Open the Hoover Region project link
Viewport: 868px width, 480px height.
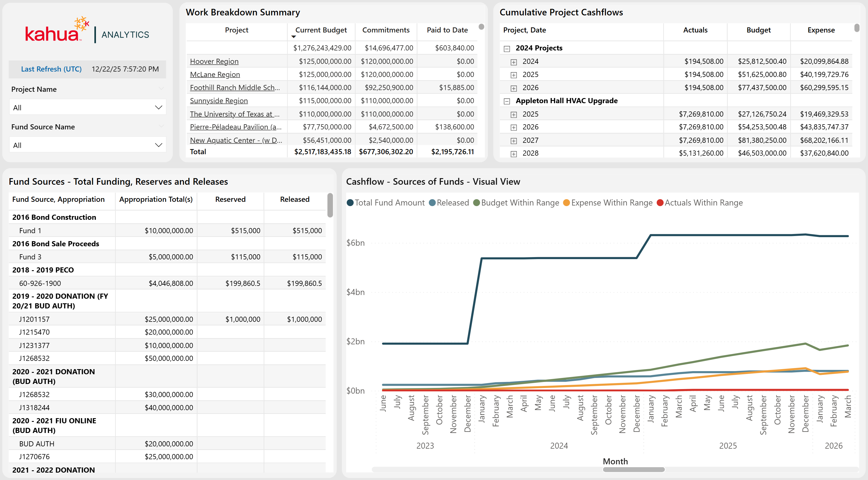[x=214, y=61]
